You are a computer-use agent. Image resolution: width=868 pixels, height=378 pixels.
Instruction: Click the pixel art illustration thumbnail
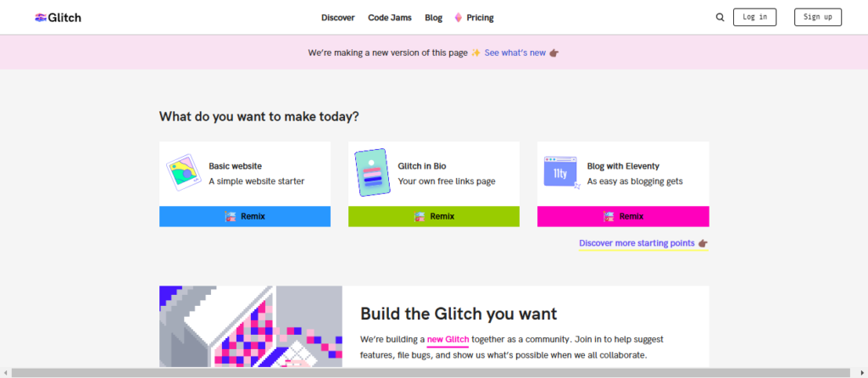pos(251,326)
